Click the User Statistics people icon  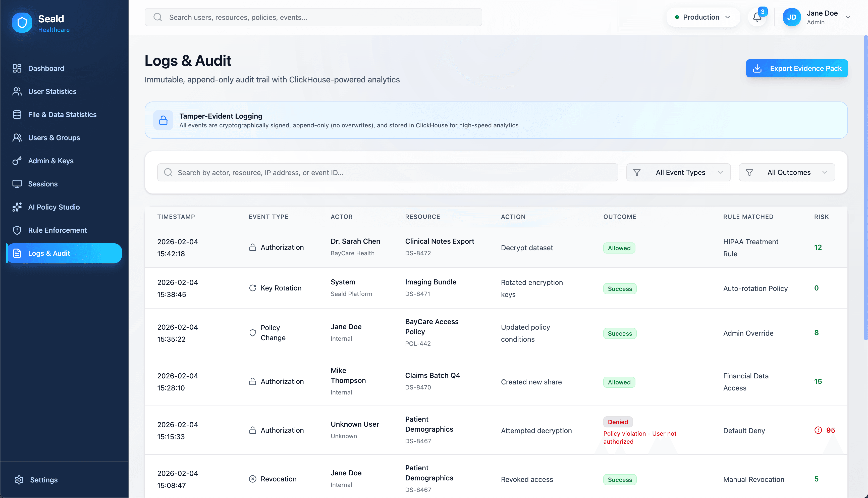[x=17, y=91]
